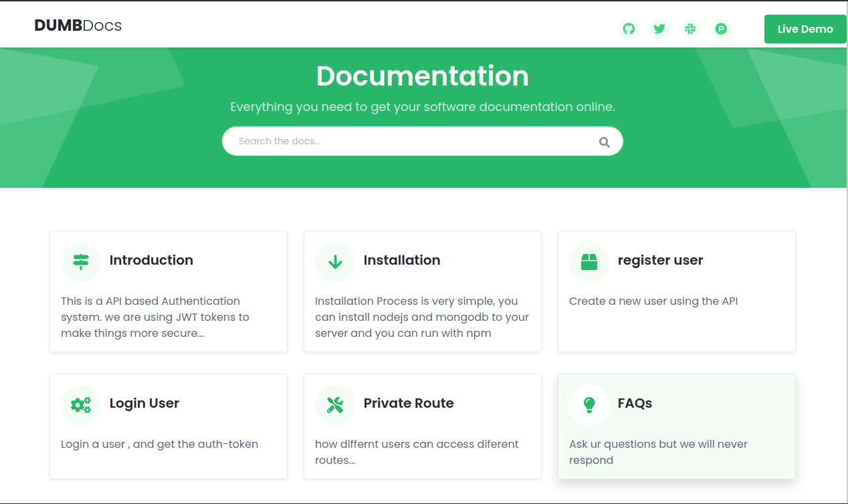This screenshot has height=504, width=848.
Task: Open the FAQs heading link
Action: pyautogui.click(x=635, y=404)
